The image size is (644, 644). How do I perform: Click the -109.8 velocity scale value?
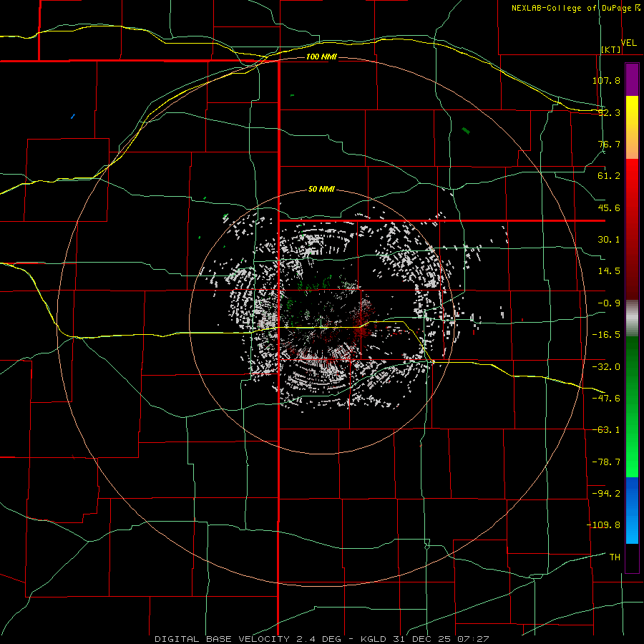603,525
